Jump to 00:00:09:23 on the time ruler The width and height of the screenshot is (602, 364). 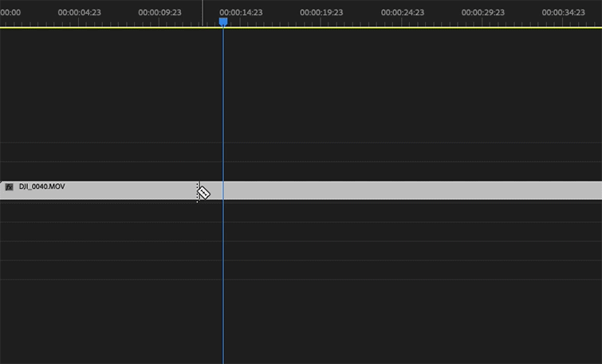point(159,13)
